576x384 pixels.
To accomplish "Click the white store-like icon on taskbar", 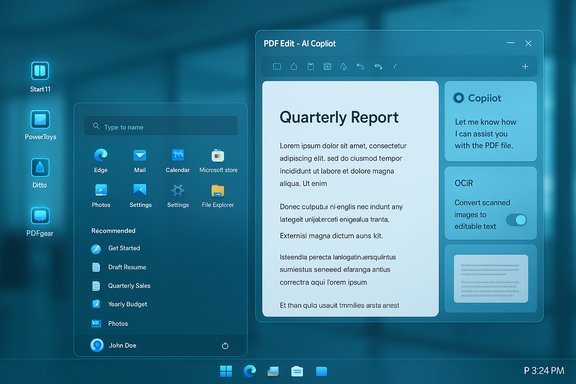I will click(x=297, y=371).
